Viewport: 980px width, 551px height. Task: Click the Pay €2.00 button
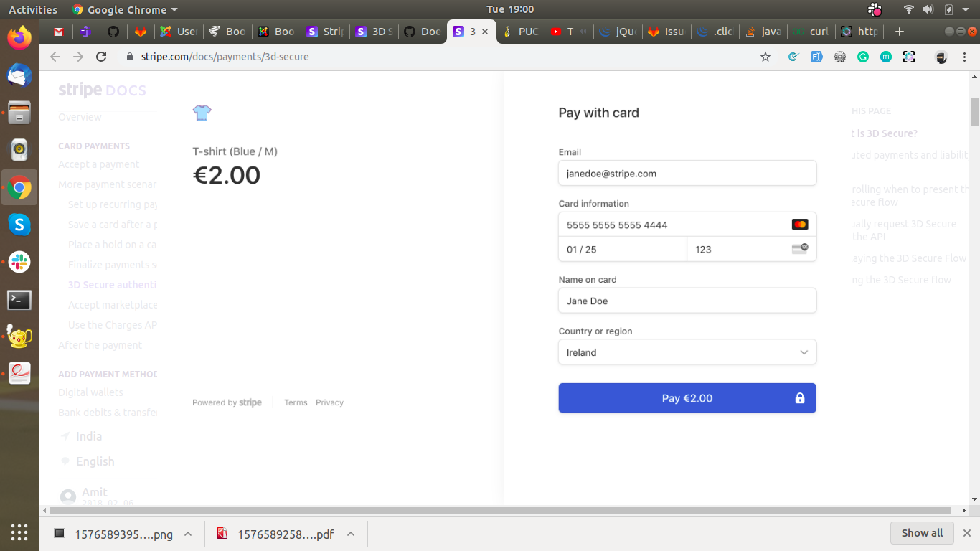coord(687,397)
